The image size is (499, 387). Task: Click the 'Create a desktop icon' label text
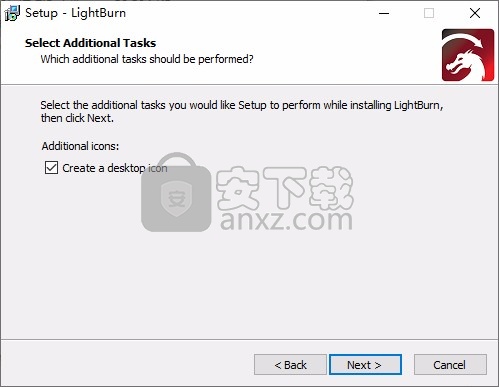115,168
